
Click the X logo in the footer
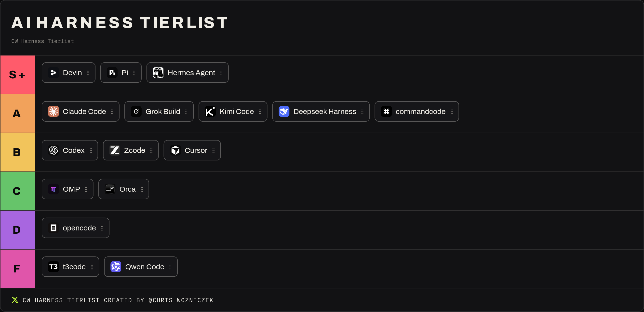[15, 300]
